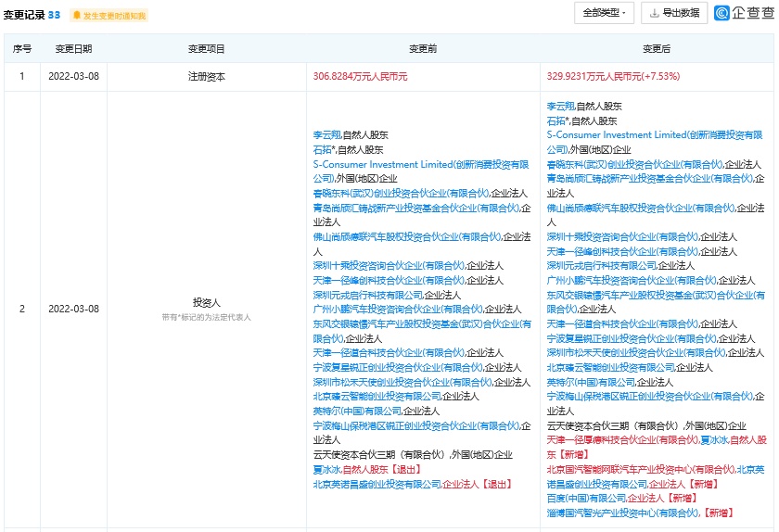779x532 pixels.
Task: Open 李云翔 link in 变更前 column
Action: click(x=326, y=135)
